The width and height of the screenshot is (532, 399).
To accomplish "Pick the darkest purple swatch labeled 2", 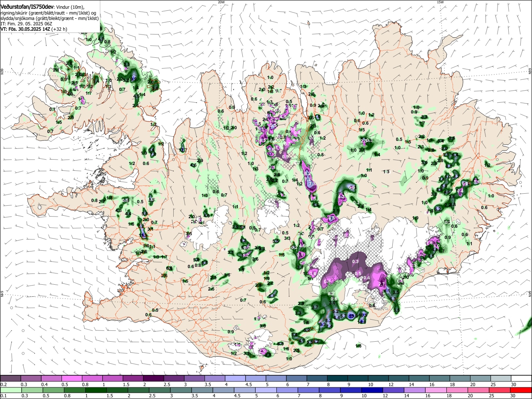I will [x=153, y=379].
